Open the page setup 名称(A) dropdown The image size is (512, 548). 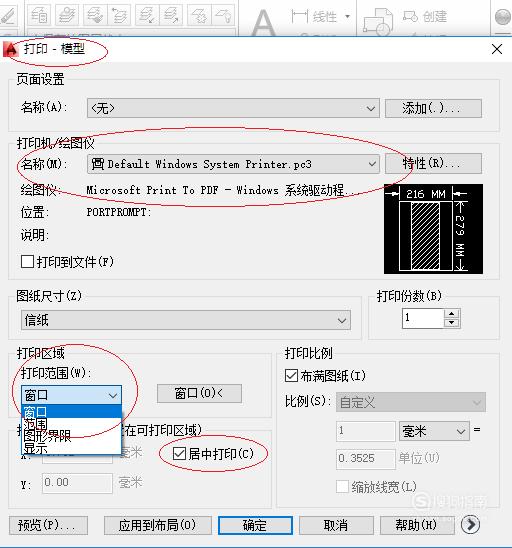click(x=233, y=108)
